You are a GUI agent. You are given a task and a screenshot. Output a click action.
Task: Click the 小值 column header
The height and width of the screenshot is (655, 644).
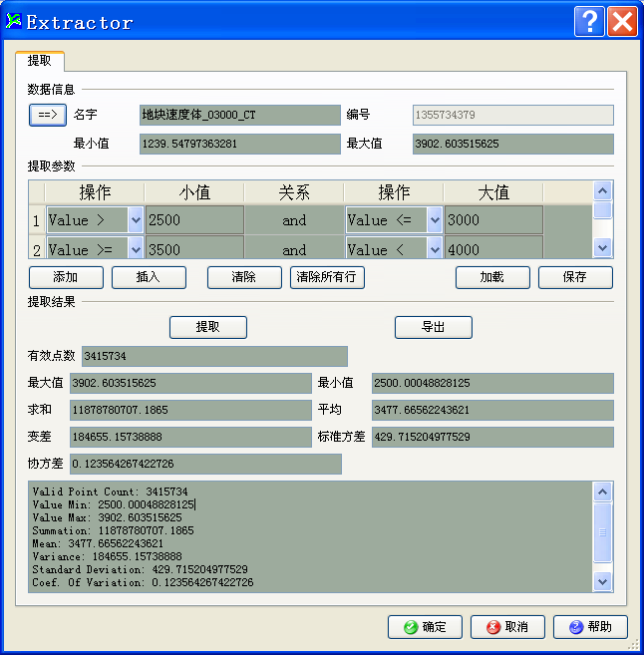[194, 192]
